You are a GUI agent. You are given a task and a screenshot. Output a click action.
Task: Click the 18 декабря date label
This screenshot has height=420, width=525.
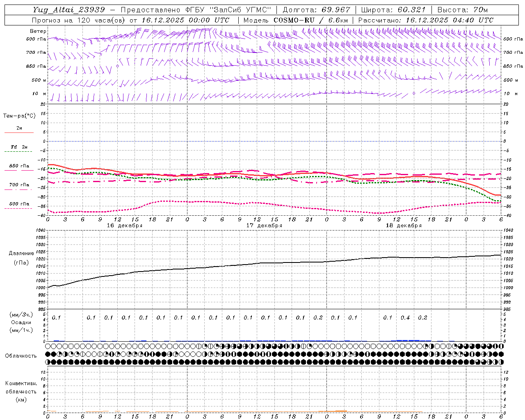(x=404, y=226)
